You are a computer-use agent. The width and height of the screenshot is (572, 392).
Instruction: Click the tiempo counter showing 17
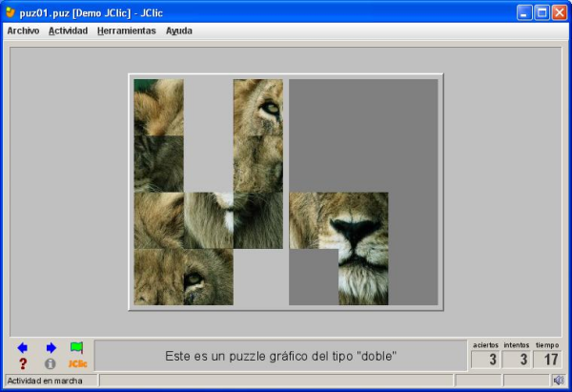[547, 360]
